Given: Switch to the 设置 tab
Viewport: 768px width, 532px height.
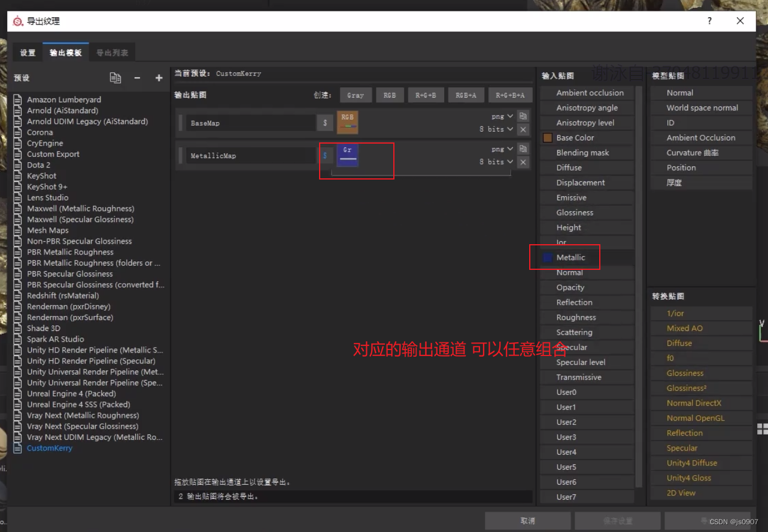Looking at the screenshot, I should 27,53.
